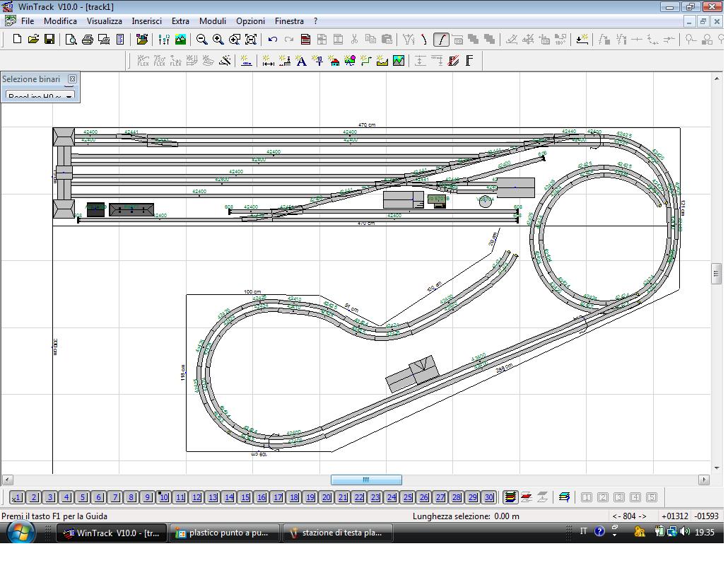The height and width of the screenshot is (580, 728).
Task: Open the File menu
Action: click(28, 21)
